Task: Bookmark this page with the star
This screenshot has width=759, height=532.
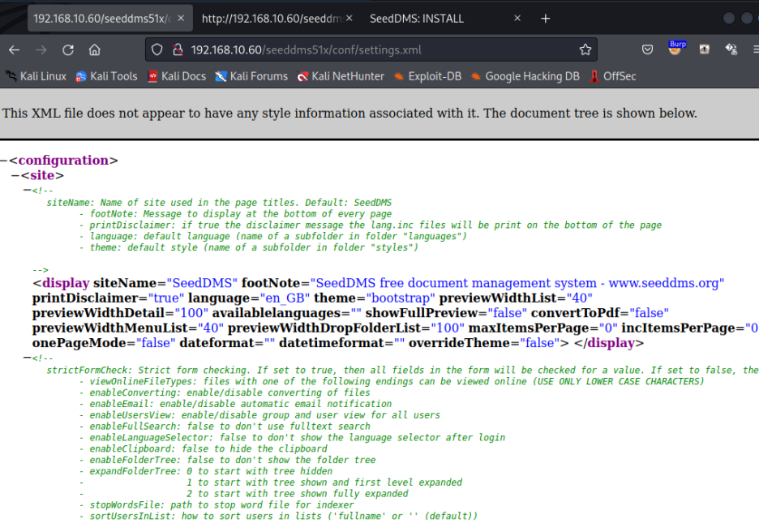Action: click(x=585, y=49)
